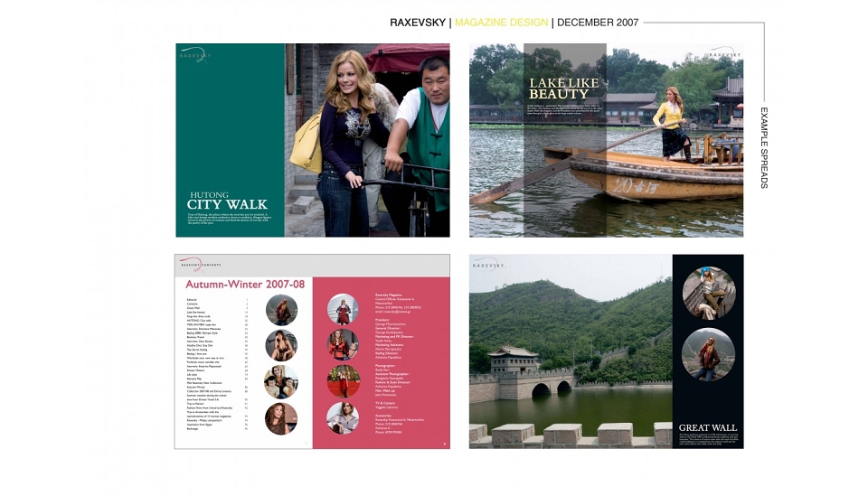Viewport: 868px width, 496px height.
Task: Click the "LAKE LIKE BEAUTY" headline
Action: (x=563, y=89)
